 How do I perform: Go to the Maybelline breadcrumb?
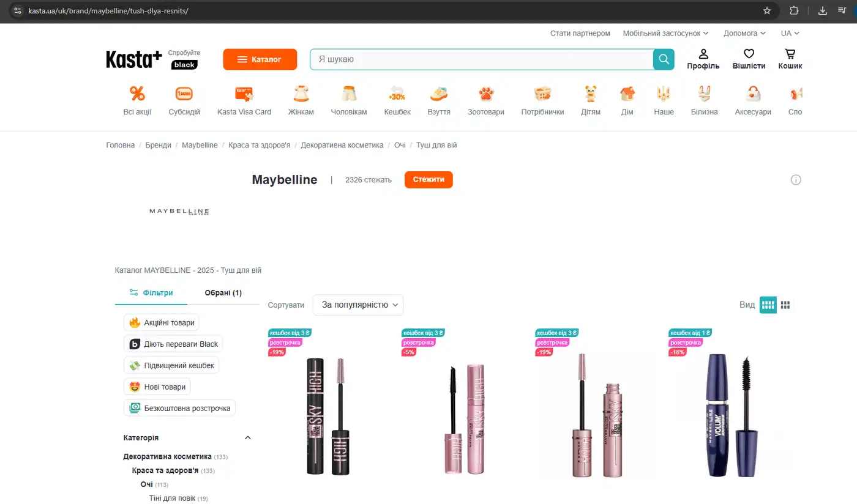(x=200, y=145)
